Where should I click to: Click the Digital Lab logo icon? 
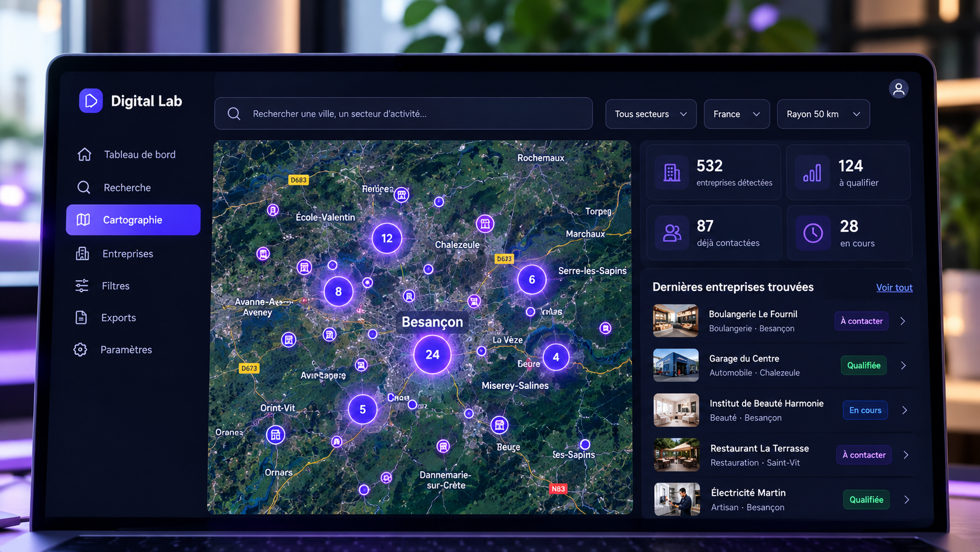coord(91,101)
